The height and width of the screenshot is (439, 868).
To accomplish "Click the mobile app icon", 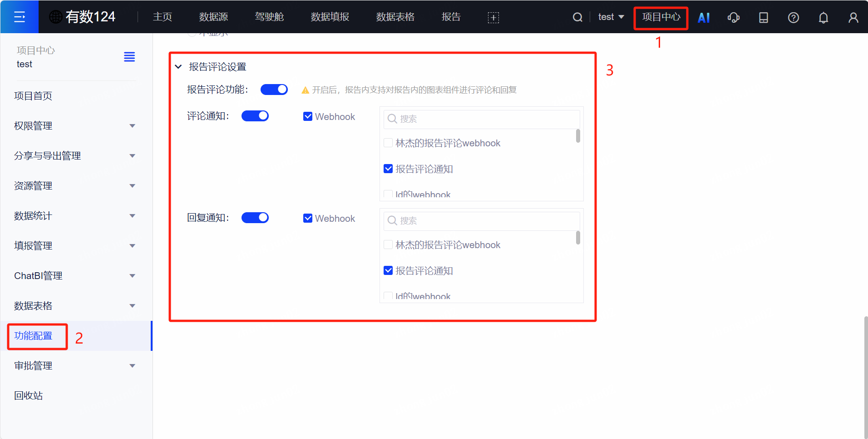I will pyautogui.click(x=763, y=17).
